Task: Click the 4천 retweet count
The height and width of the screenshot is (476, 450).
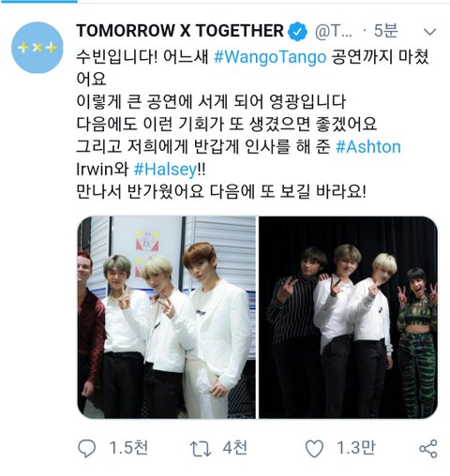Action: (x=234, y=448)
